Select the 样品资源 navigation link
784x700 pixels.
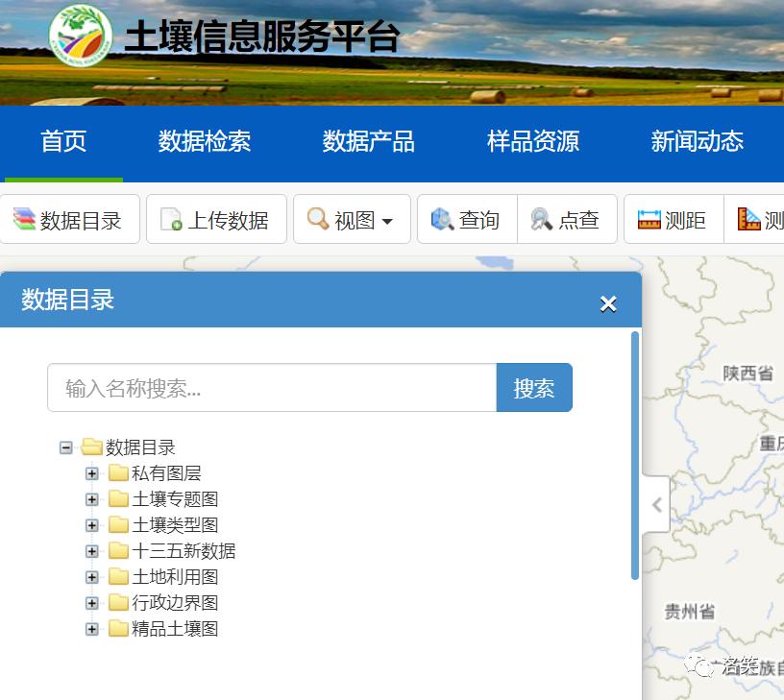point(532,141)
